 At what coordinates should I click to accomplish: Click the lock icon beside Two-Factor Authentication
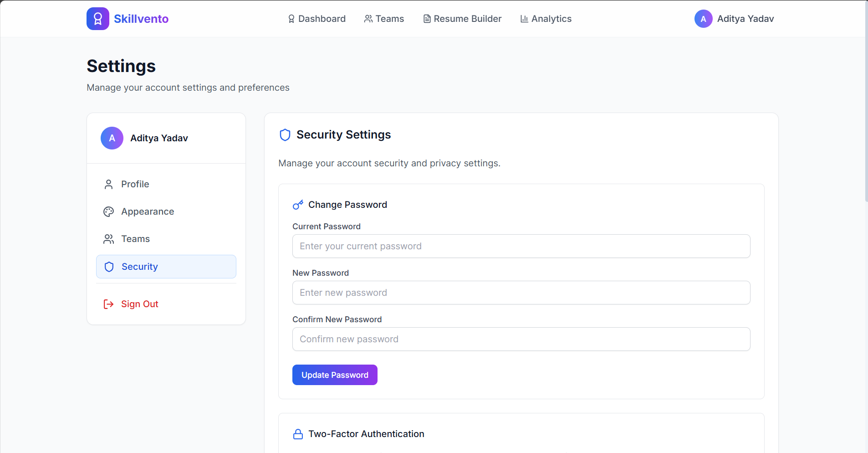pyautogui.click(x=298, y=434)
